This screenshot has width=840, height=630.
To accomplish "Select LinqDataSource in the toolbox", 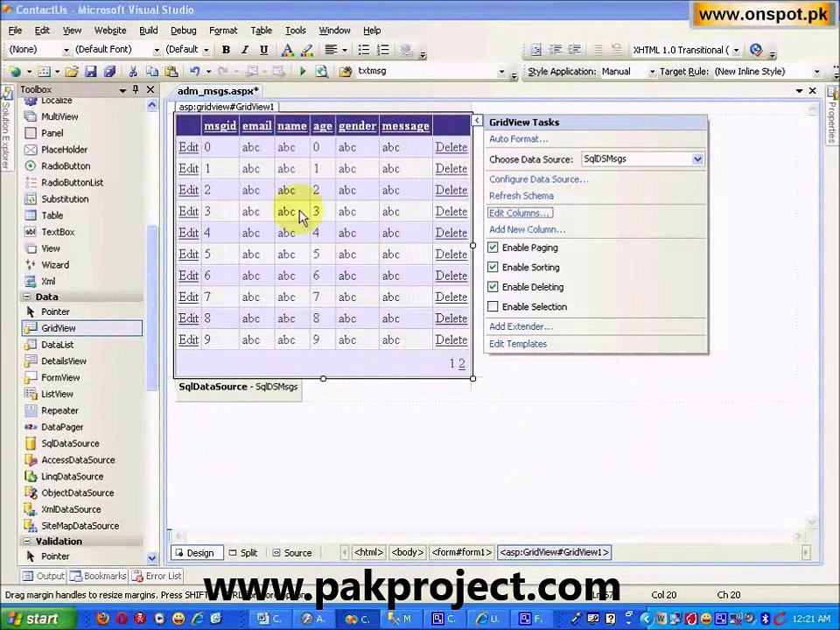I will [x=72, y=476].
